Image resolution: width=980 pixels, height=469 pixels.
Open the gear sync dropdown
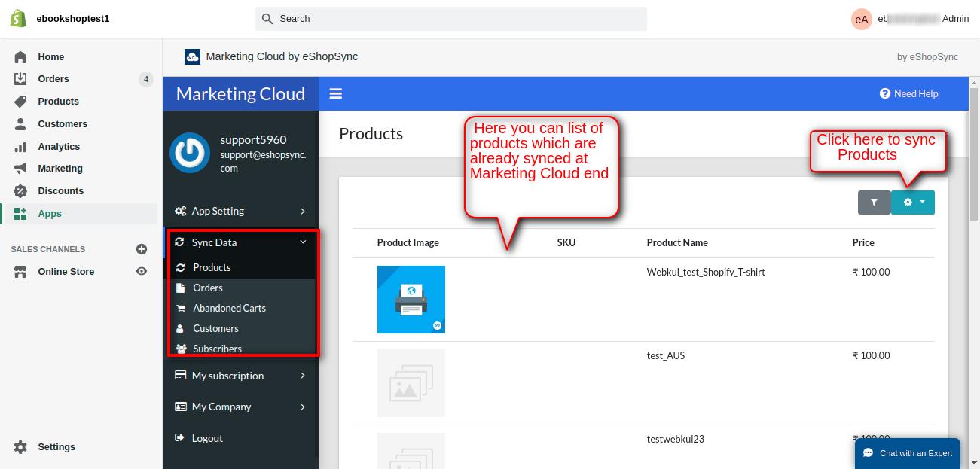912,203
